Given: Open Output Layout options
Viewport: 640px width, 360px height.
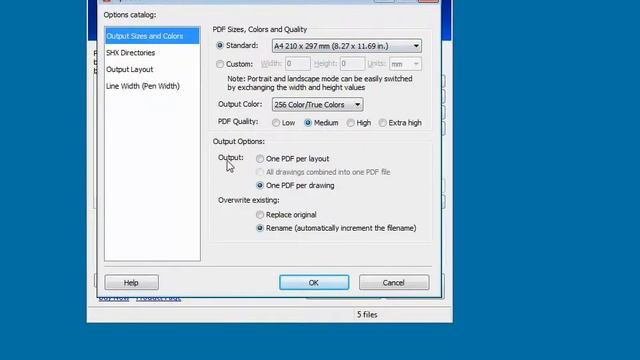Looking at the screenshot, I should (x=129, y=69).
